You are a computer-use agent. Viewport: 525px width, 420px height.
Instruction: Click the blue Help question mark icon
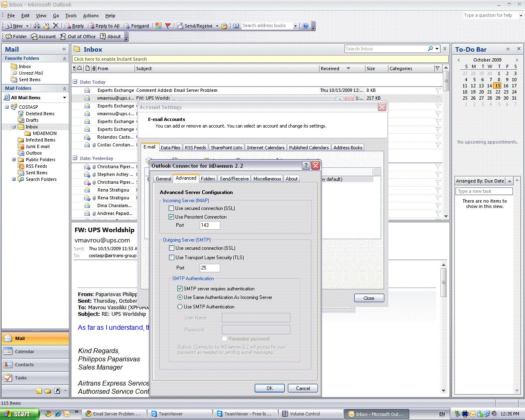pyautogui.click(x=305, y=26)
